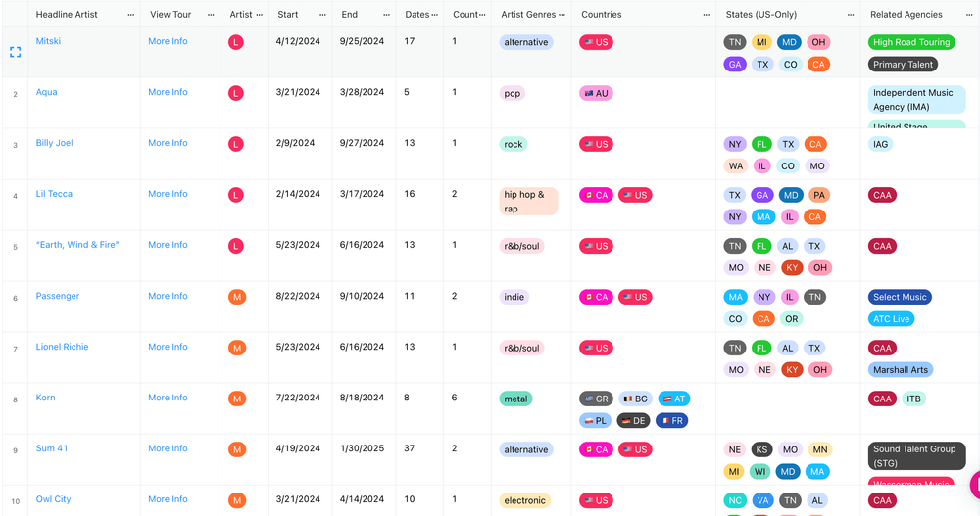Select the indie genre tag
This screenshot has height=516, width=980.
tap(514, 297)
